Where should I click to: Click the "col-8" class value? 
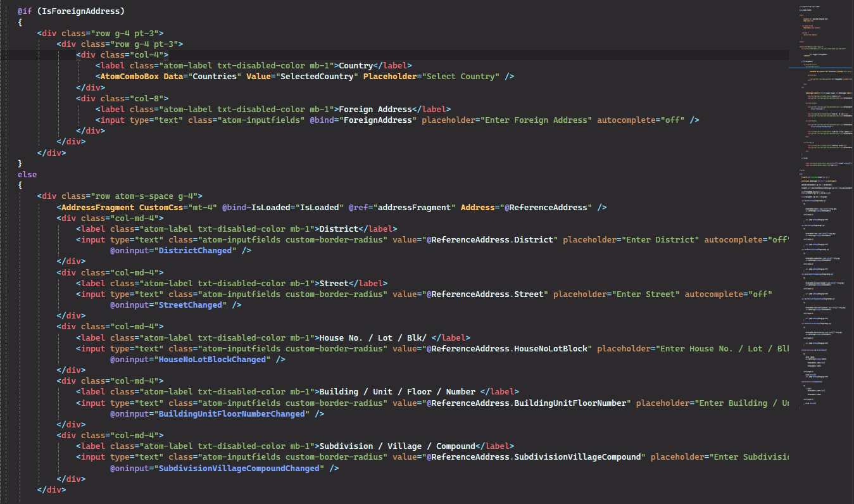(147, 98)
